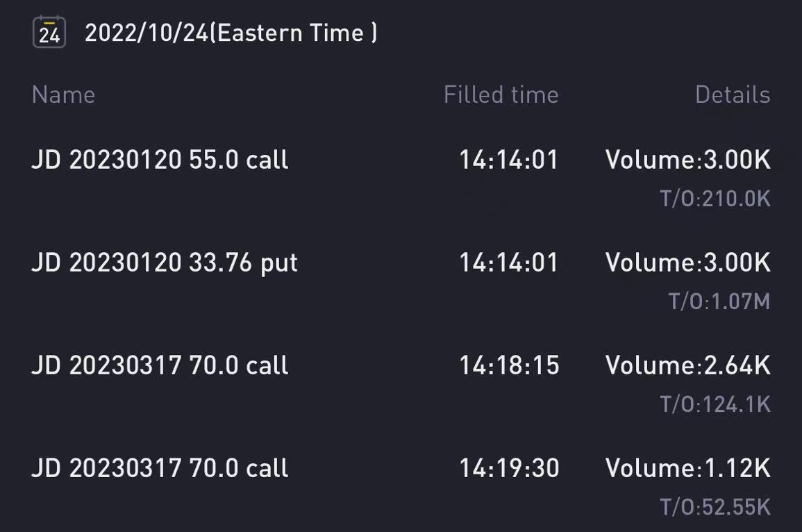Open JD 20230120 55.0 call option
The width and height of the screenshot is (802, 532).
tap(160, 160)
